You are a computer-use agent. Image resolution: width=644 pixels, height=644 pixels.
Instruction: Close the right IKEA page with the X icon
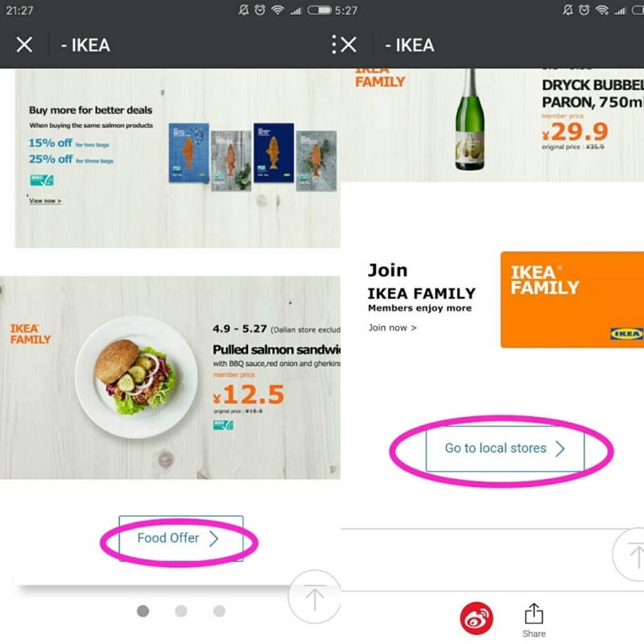349,44
